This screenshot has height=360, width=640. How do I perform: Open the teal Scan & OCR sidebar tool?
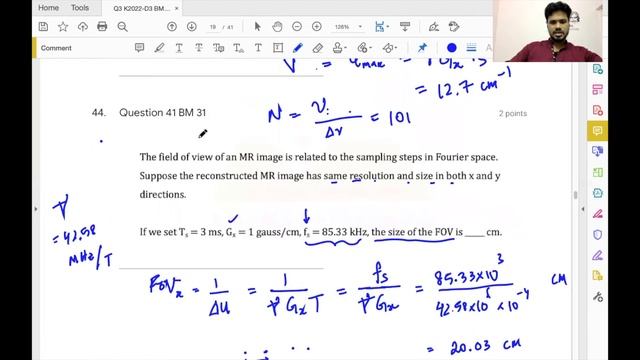tap(598, 193)
